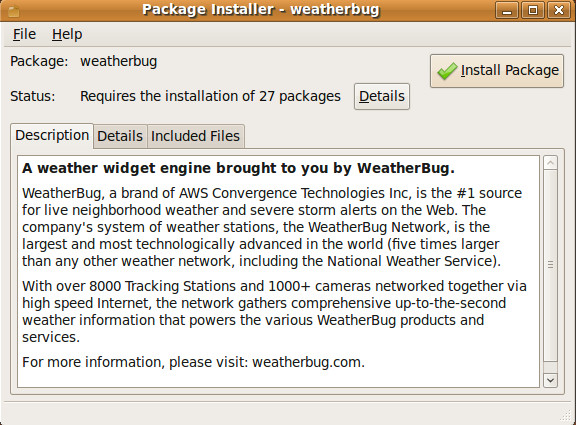The height and width of the screenshot is (425, 576).
Task: Click the text 'For more information, please visit: weatherbug.com.'
Action: (193, 362)
